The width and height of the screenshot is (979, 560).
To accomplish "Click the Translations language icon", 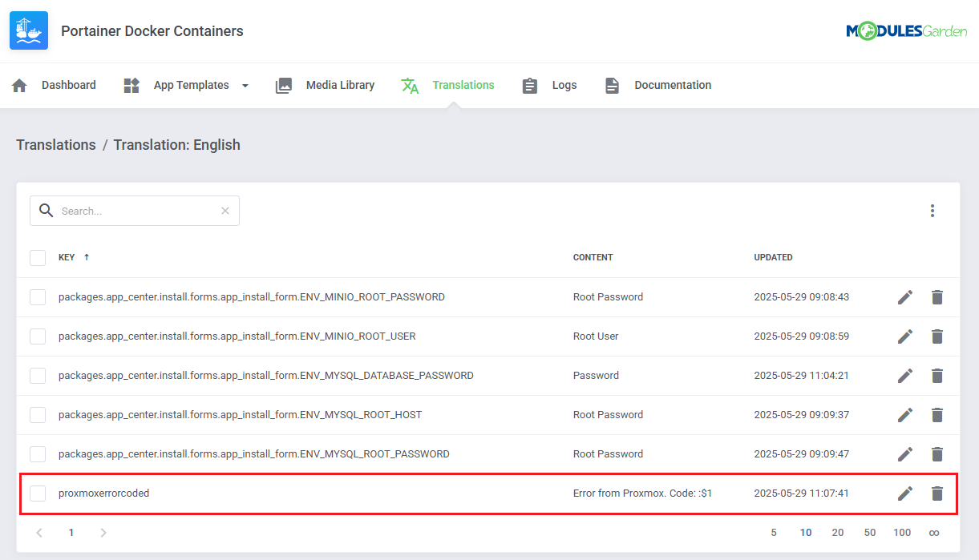I will point(410,86).
